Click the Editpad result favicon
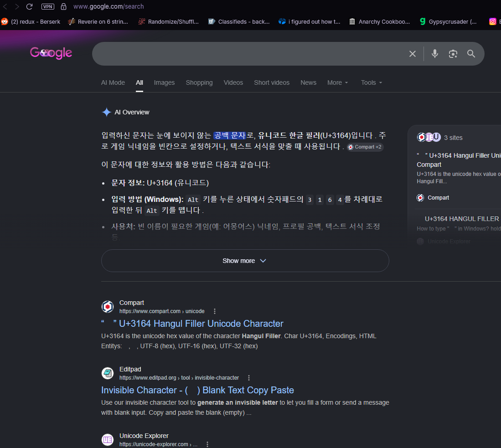Image resolution: width=501 pixels, height=448 pixels. (108, 373)
